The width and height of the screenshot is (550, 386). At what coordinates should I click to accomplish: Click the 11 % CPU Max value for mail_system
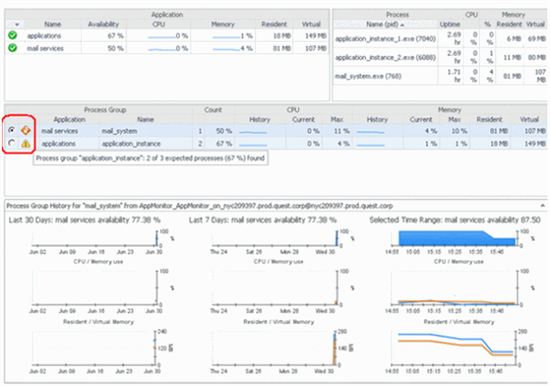pyautogui.click(x=340, y=131)
